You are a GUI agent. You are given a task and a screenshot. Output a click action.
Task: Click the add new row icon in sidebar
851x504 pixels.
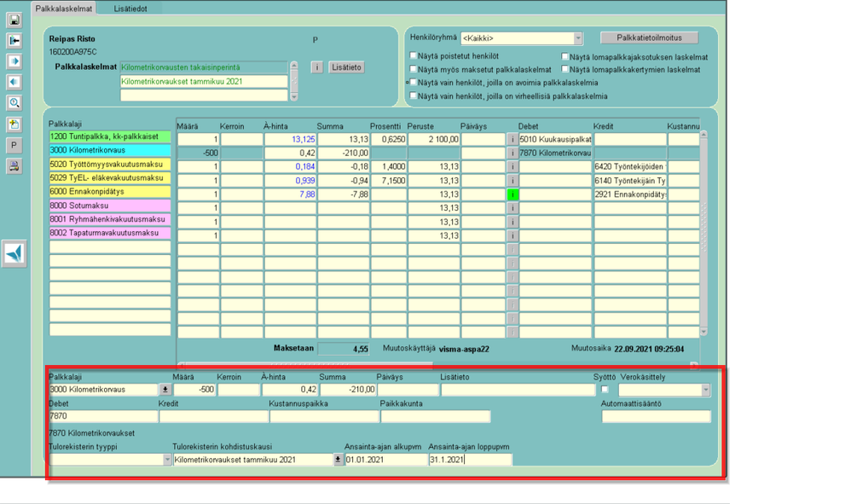pos(14,125)
